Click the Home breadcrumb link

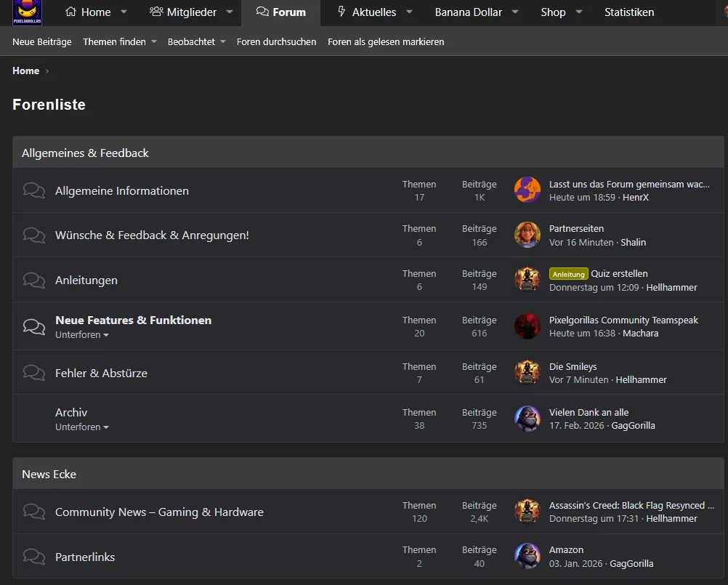tap(26, 70)
